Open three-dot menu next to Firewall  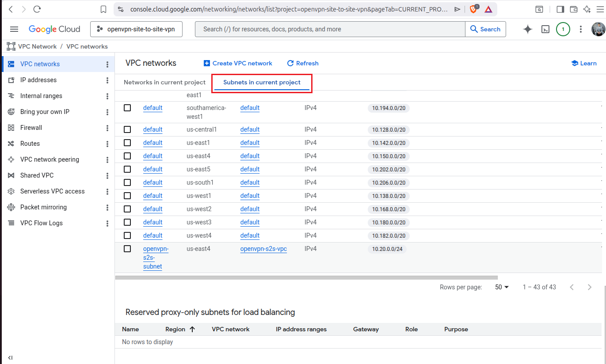tap(107, 128)
